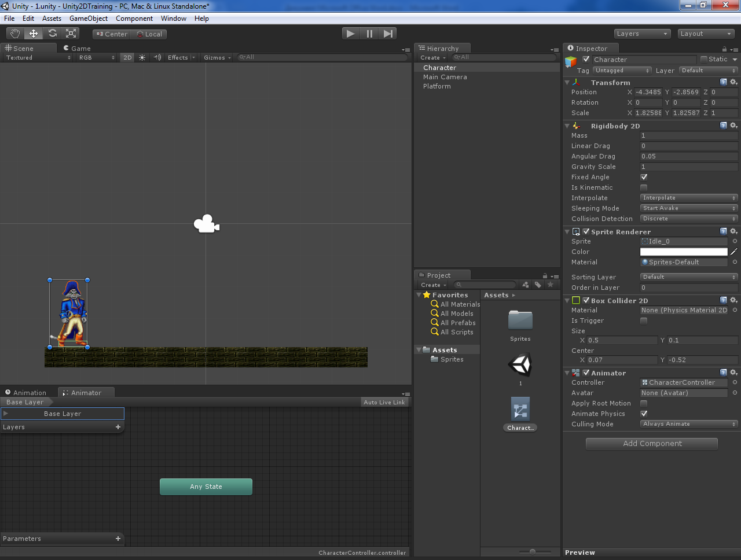This screenshot has width=741, height=560.
Task: Click the Step frame button
Action: pos(388,34)
